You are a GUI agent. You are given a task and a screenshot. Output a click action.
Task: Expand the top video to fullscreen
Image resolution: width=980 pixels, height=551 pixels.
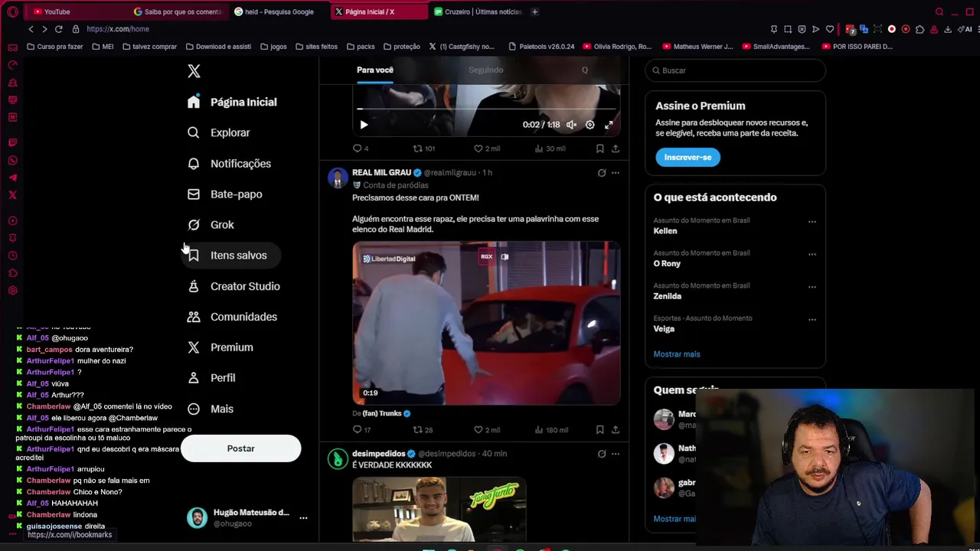609,125
